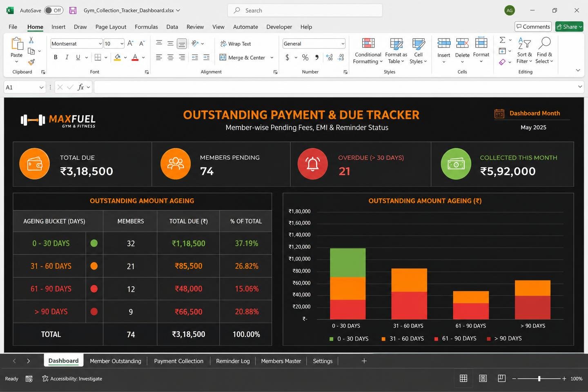Select the Format Painter brush
This screenshot has width=588, height=392.
point(31,62)
